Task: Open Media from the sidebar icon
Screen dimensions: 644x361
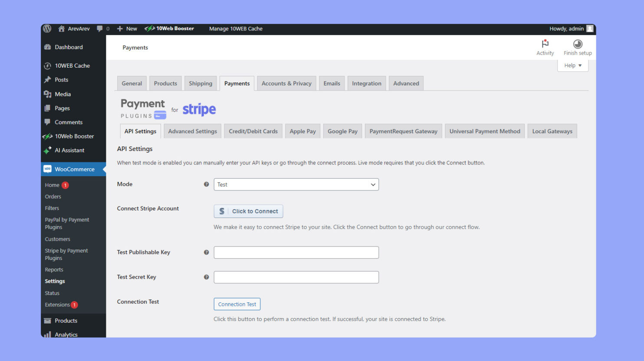Action: coord(48,94)
